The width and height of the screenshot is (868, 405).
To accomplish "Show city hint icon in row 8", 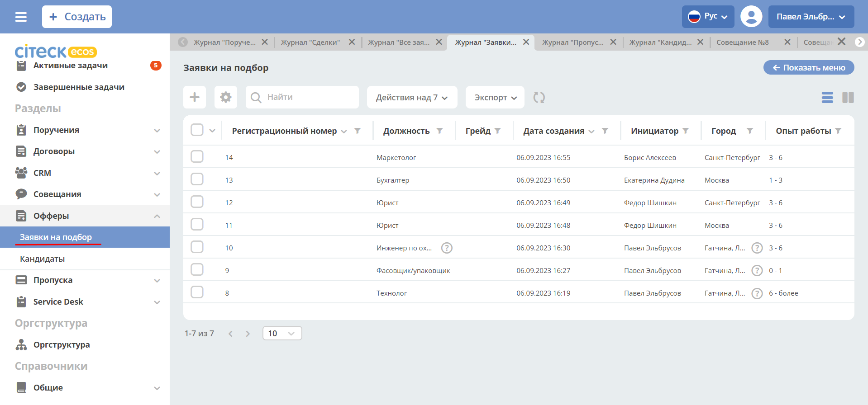I will coord(757,293).
